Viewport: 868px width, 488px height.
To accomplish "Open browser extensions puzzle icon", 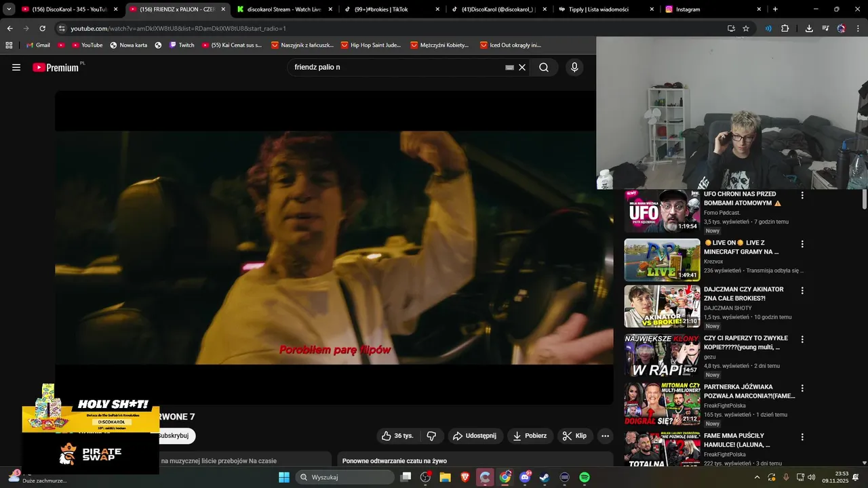I will 785,28.
